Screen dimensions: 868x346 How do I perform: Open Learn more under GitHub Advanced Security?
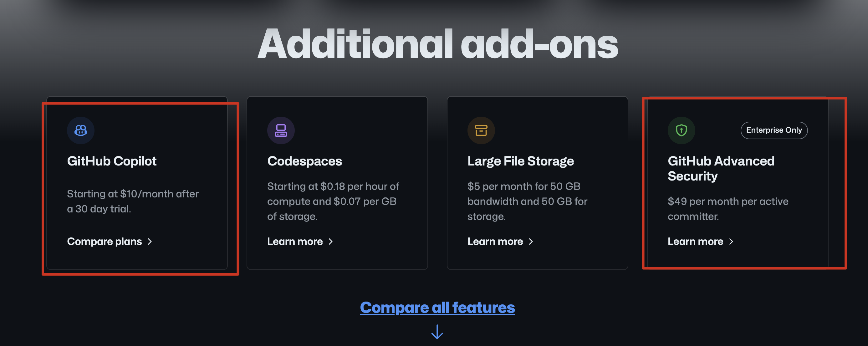coord(695,242)
